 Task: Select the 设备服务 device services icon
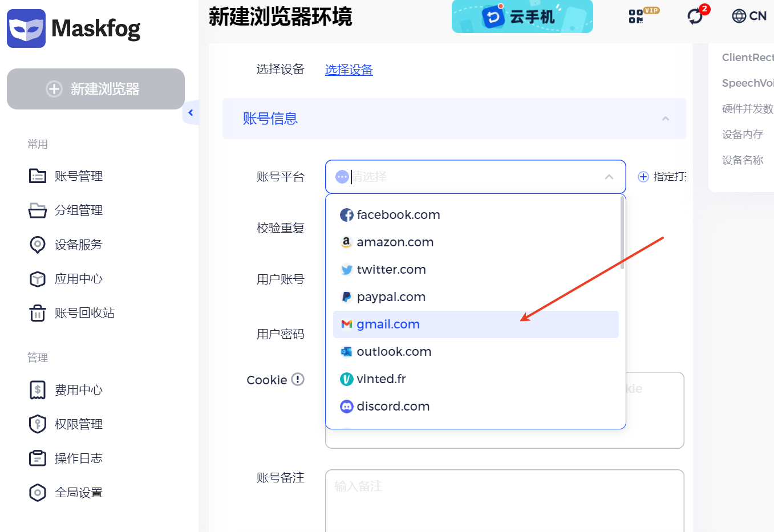pos(37,244)
